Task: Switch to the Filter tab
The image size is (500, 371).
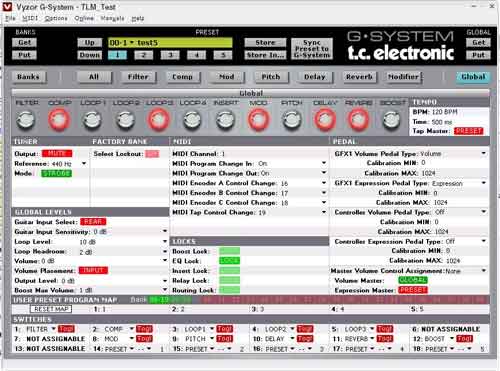Action: coord(138,77)
